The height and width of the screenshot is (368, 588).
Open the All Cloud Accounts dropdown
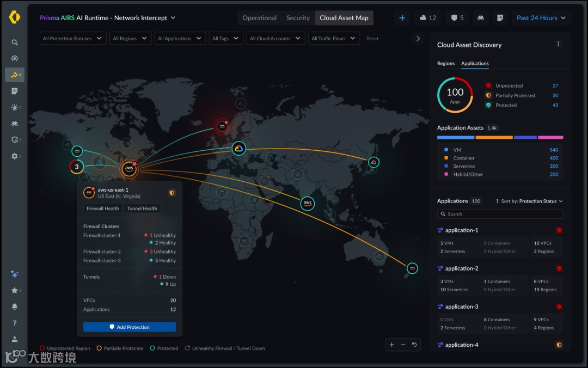(275, 38)
